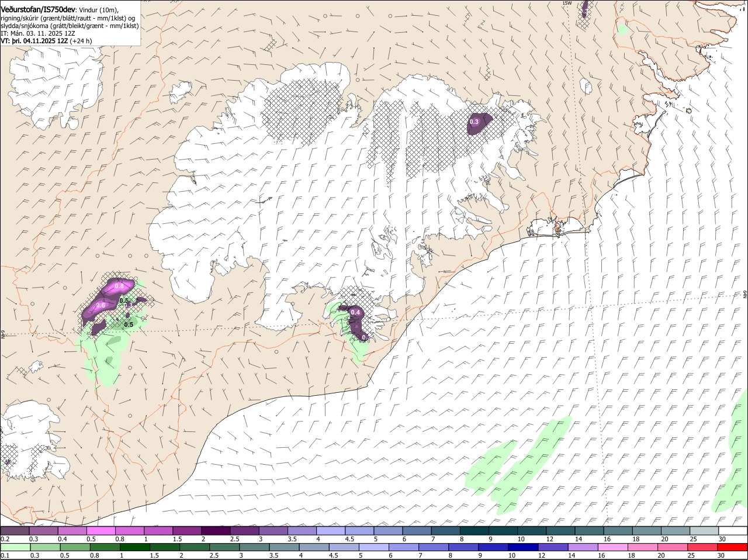The image size is (748, 560).
Task: Pick lower legend swatch between 0.1 and 0.3
Action: (15, 547)
